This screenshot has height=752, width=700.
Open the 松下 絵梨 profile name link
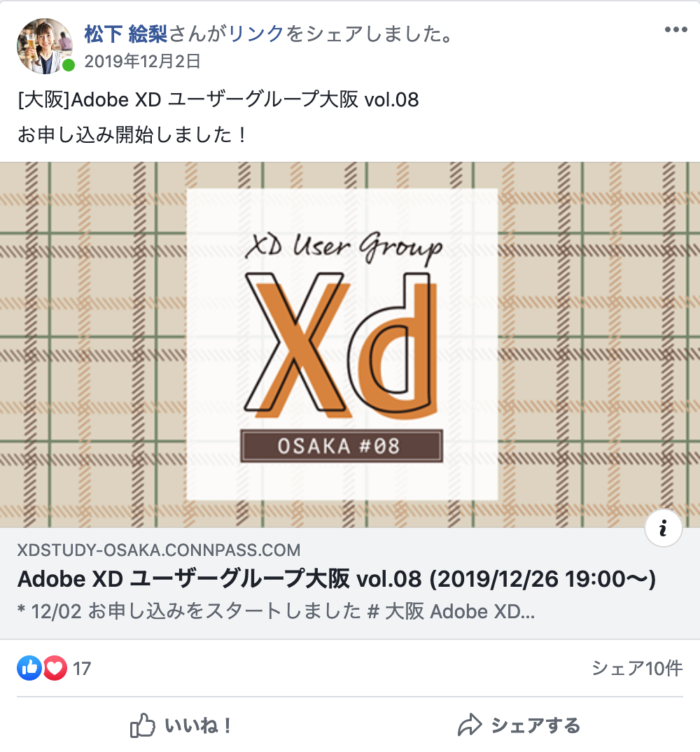tap(125, 34)
